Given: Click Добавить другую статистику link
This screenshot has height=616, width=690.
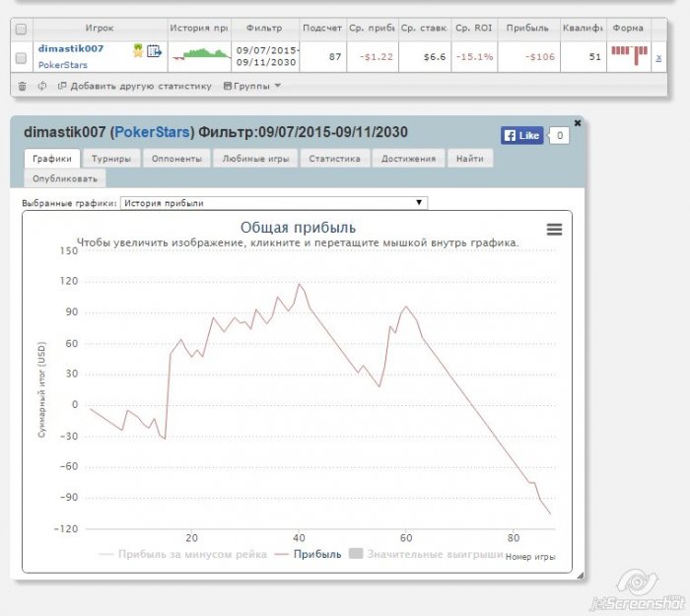Looking at the screenshot, I should pos(135,86).
